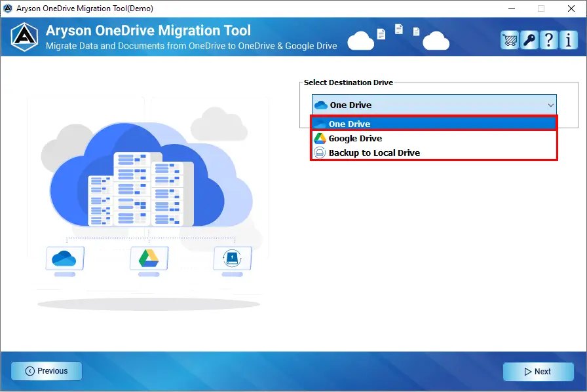Go to the next step
Screen dimensions: 587x392
[x=538, y=372]
